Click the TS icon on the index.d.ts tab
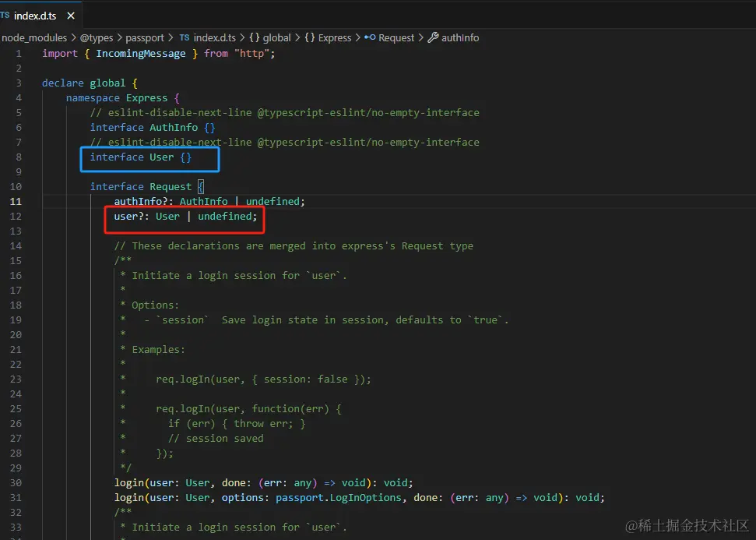The height and width of the screenshot is (540, 756). 5,15
